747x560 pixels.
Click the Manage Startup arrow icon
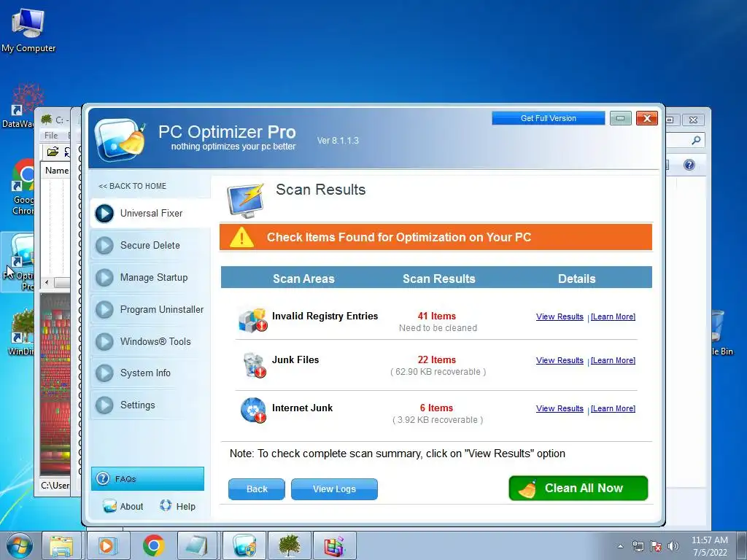[104, 278]
